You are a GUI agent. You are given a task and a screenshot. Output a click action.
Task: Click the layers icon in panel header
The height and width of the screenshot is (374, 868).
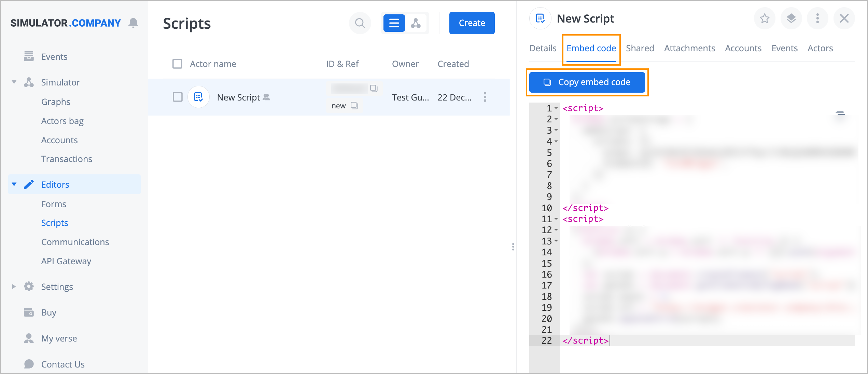[x=791, y=18]
